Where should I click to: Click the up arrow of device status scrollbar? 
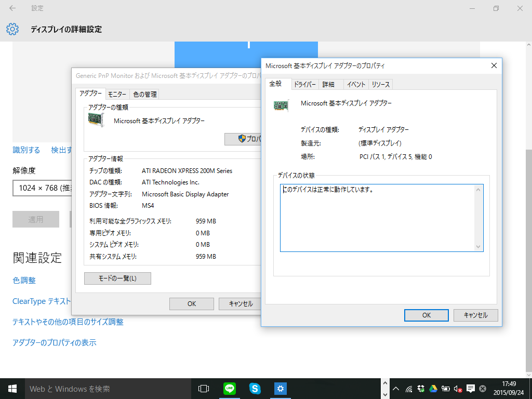[478, 190]
